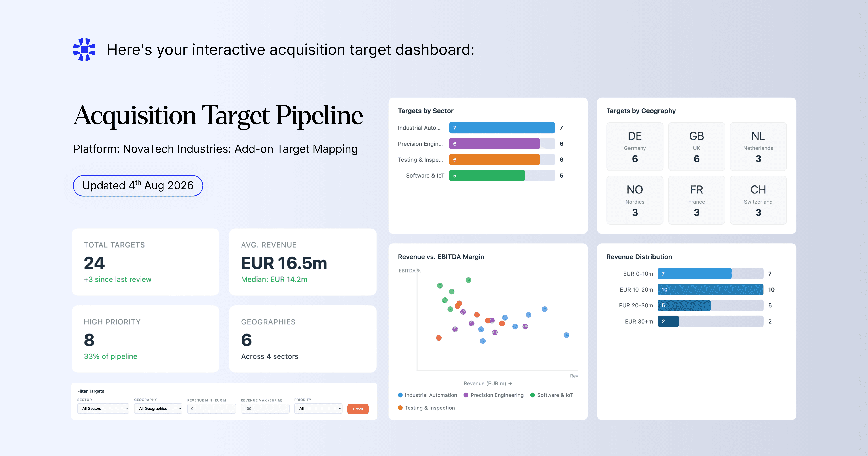Screen dimensions: 868x456
Task: Click the Updated 4th Aug 2026 badge
Action: pos(138,185)
